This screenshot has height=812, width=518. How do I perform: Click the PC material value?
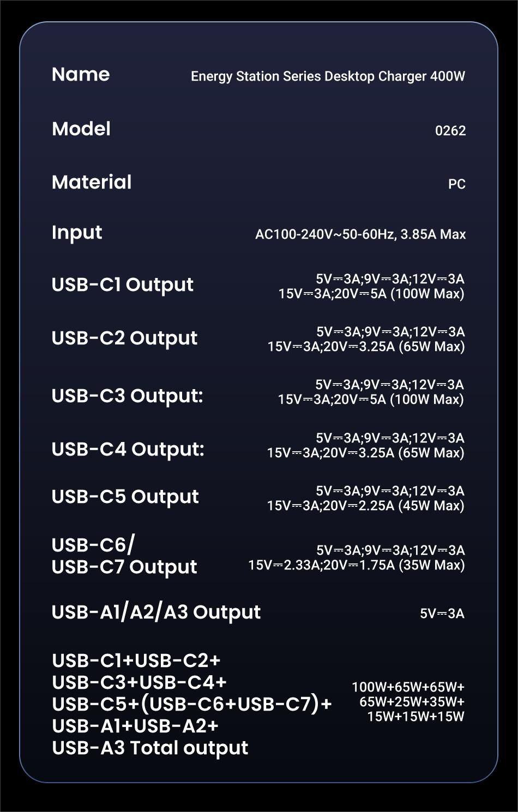[x=457, y=184]
